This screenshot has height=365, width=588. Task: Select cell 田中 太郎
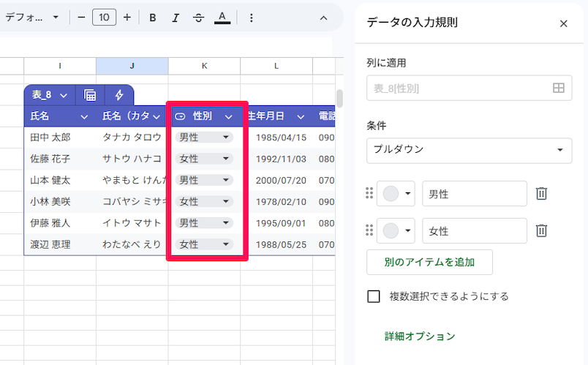click(x=60, y=138)
